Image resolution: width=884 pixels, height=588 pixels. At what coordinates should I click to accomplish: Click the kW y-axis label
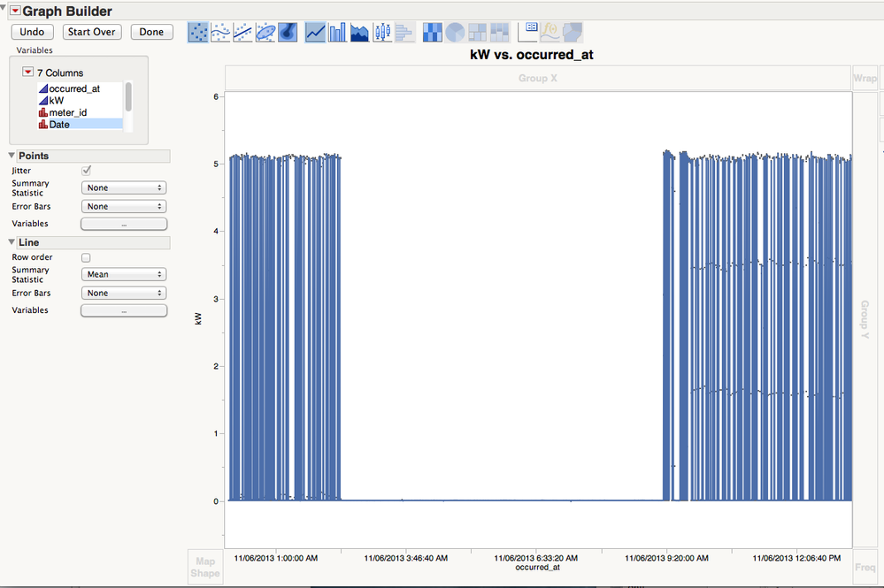point(198,319)
